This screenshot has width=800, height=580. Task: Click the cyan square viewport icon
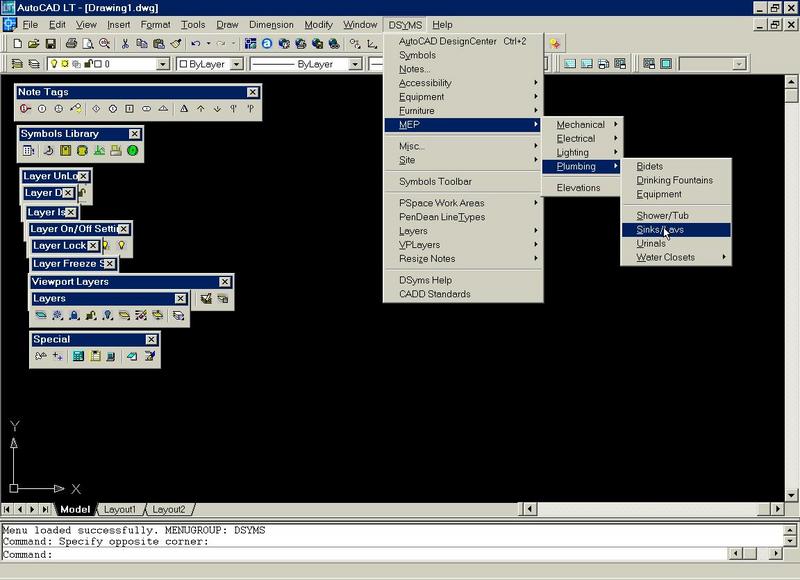pyautogui.click(x=666, y=64)
